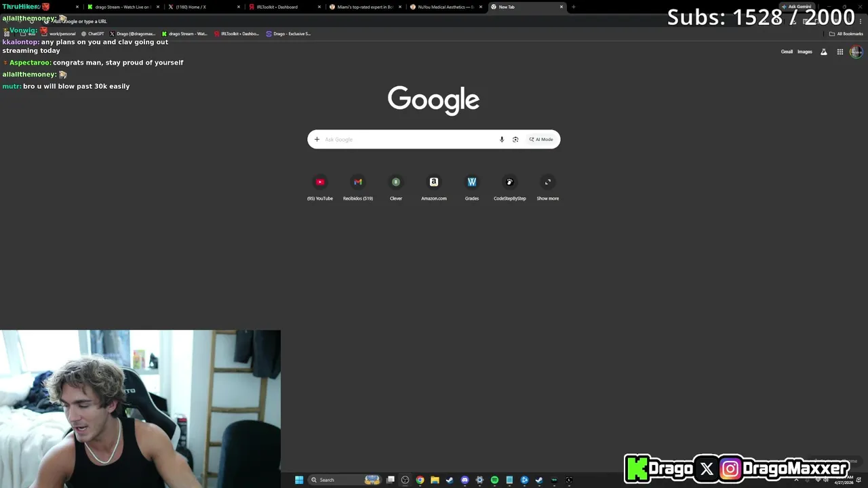Open the work/personal bookmark folder
This screenshot has height=488, width=868.
(59, 34)
